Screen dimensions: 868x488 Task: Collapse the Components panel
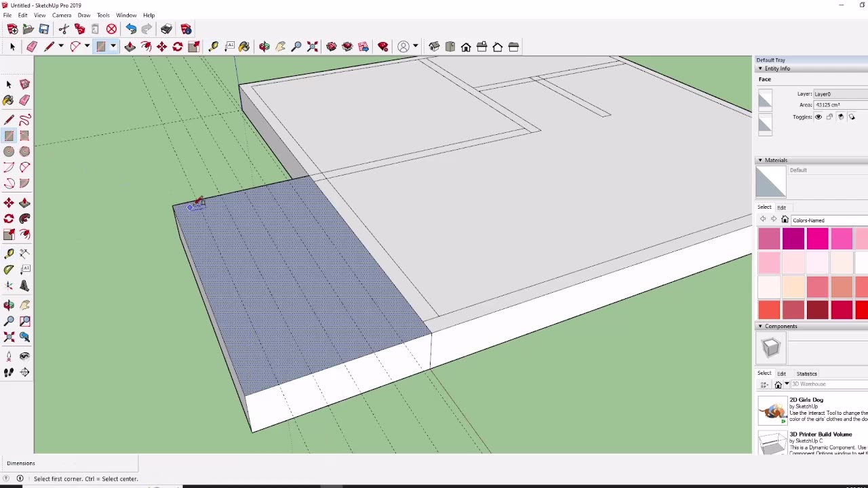tap(760, 326)
